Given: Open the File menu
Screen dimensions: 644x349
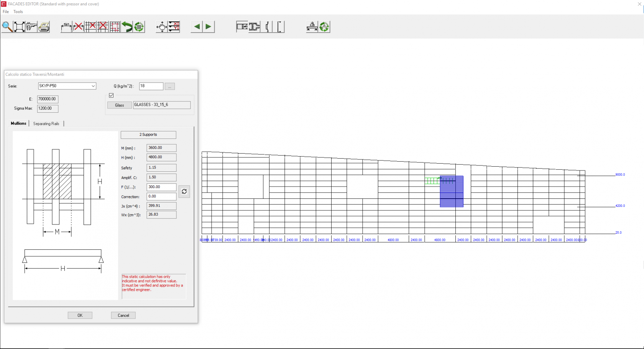Looking at the screenshot, I should 5,11.
